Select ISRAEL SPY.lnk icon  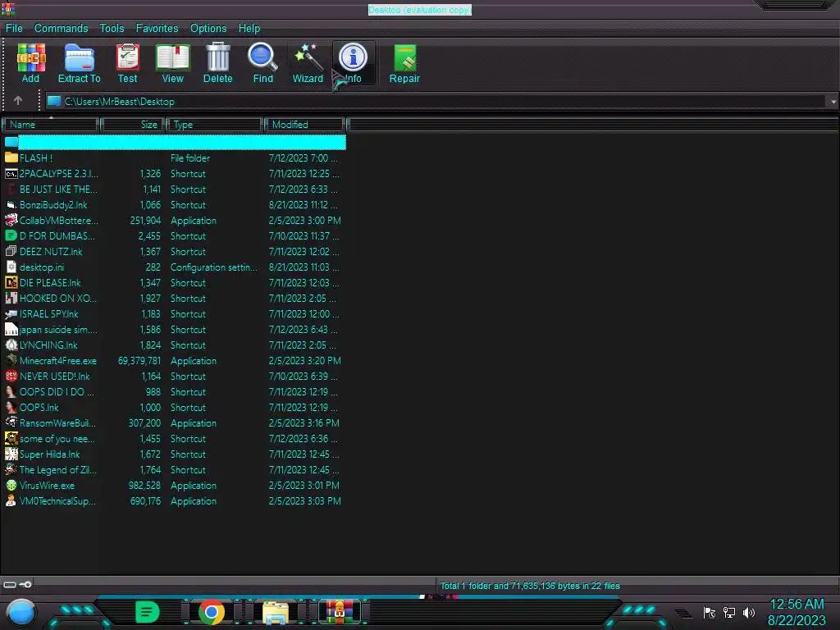(x=11, y=314)
